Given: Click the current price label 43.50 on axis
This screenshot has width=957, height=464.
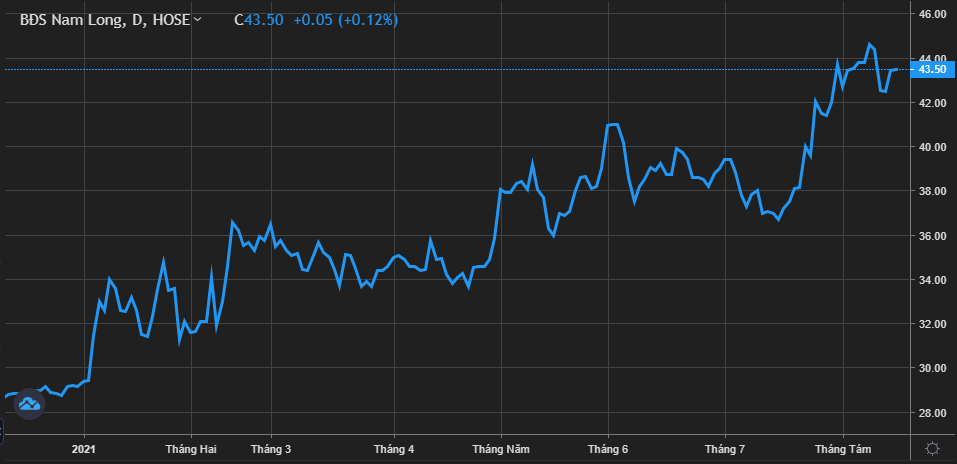Looking at the screenshot, I should point(933,70).
